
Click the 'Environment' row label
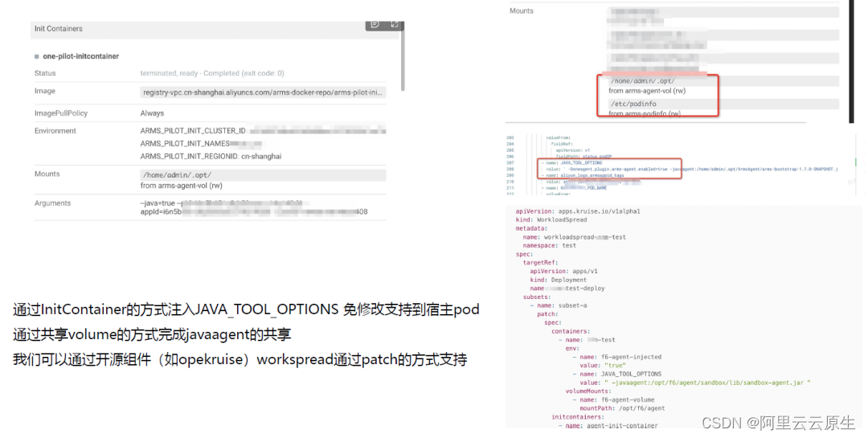(x=55, y=131)
